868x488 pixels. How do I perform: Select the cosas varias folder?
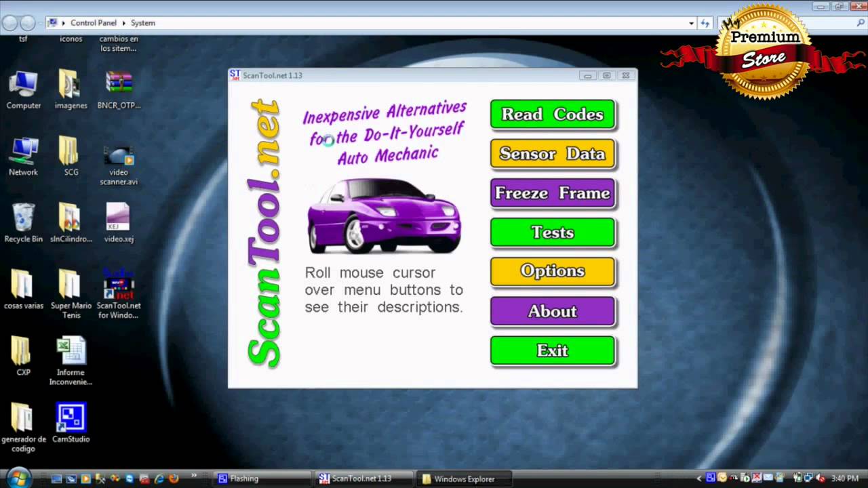tap(24, 290)
